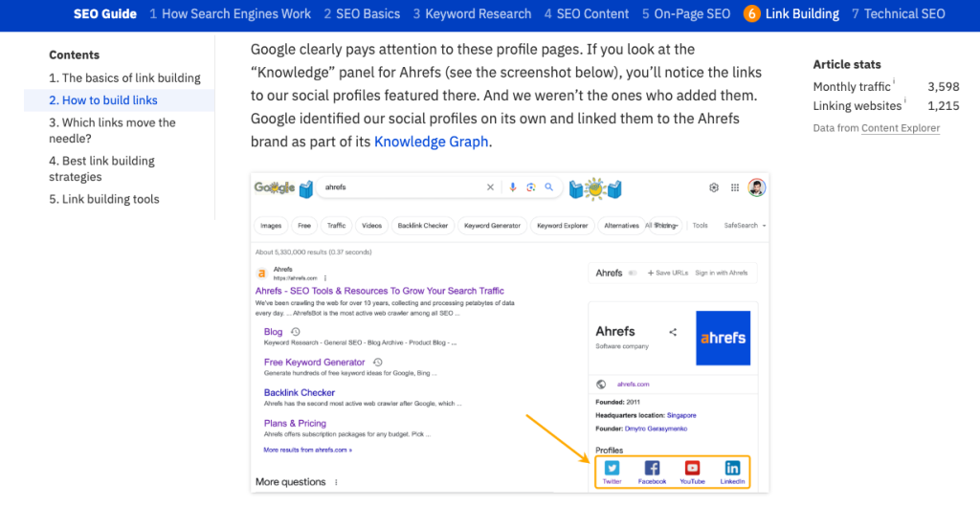This screenshot has height=506, width=980.
Task: Click the three-dot menu next to https://ahrefs.com
Action: (x=325, y=277)
